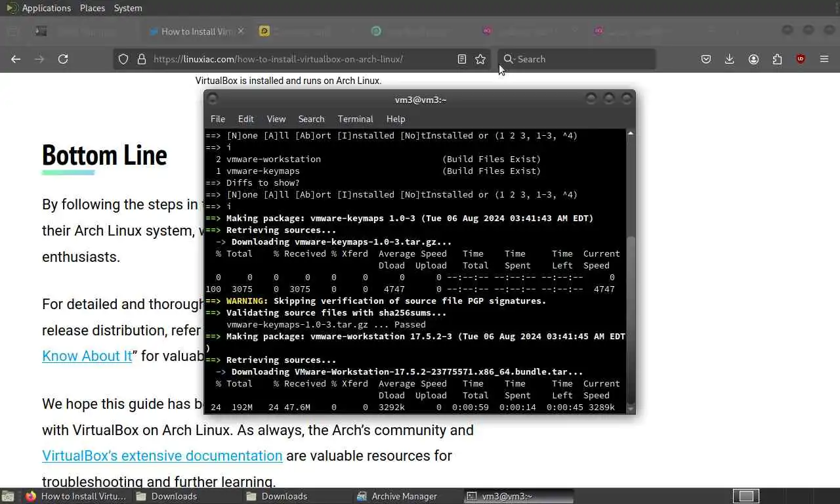Open the tracking protection shield icon
The image size is (840, 504).
tap(123, 59)
